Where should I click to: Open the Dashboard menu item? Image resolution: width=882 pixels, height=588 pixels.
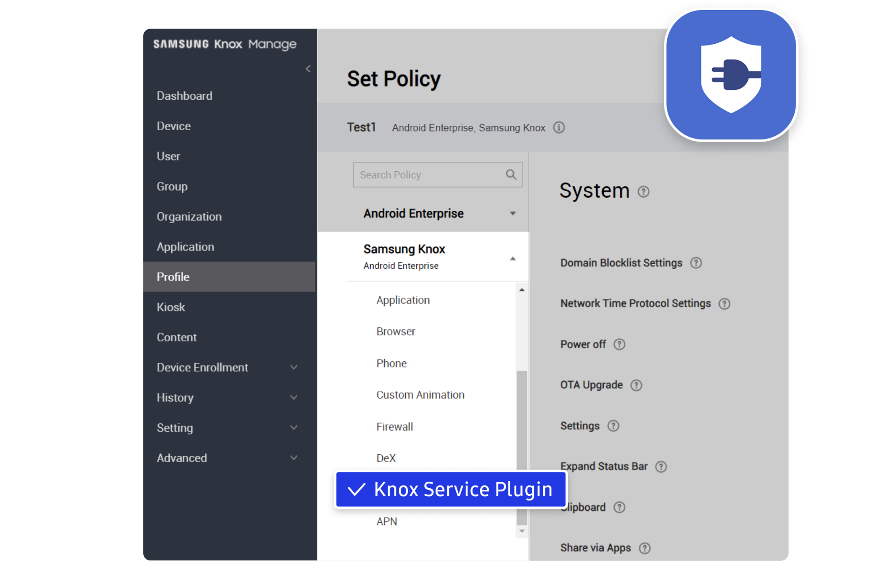[x=184, y=96]
